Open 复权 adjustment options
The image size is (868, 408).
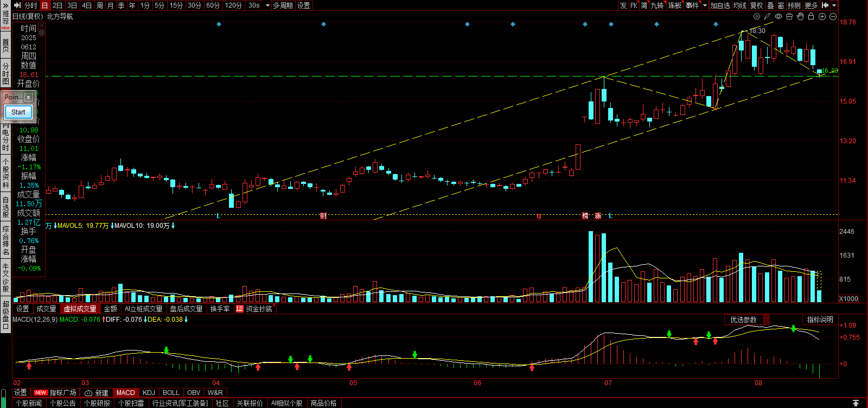[756, 5]
